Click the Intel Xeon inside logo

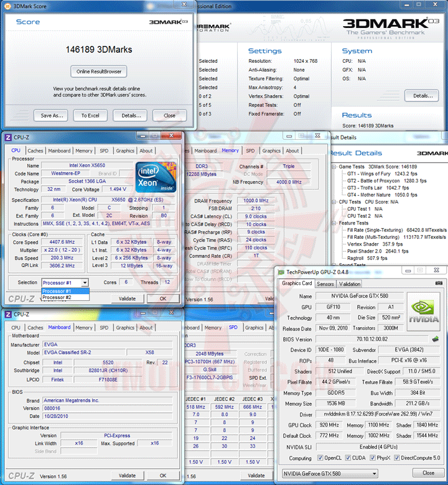[156, 177]
